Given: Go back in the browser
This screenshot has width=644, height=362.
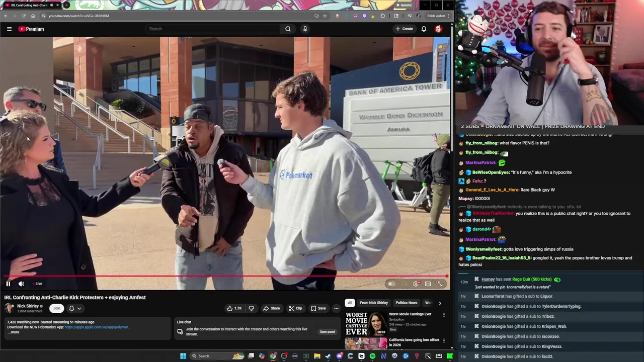Looking at the screenshot, I should (6, 16).
